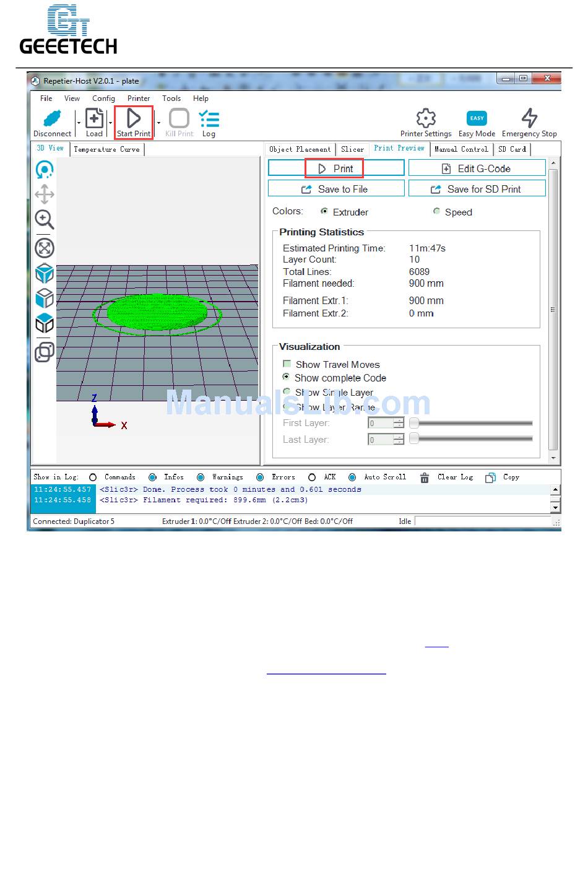588x872 pixels.
Task: Switch on Easy Mode
Action: [477, 118]
